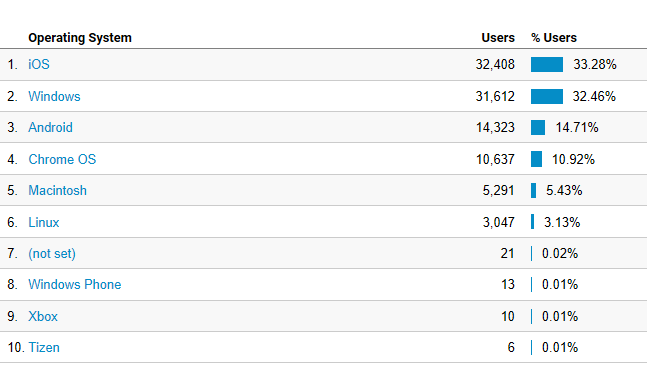Select the (not set) entry link
647x368 pixels.
pyautogui.click(x=52, y=253)
